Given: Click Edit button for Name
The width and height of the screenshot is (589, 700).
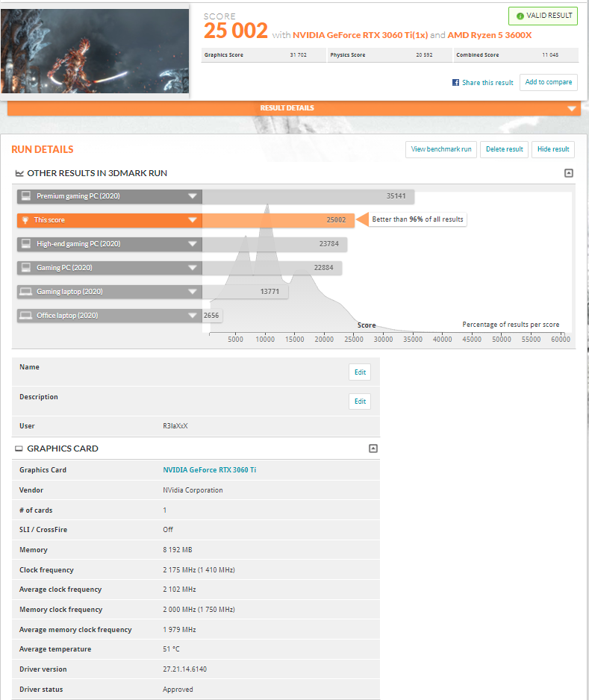Looking at the screenshot, I should (360, 372).
